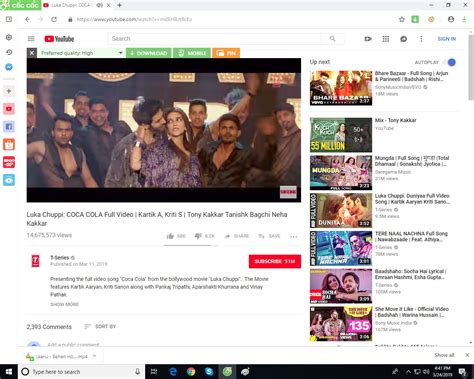This screenshot has width=474, height=379.
Task: Open TERE NAAL NACHNA video title
Action: coord(411,237)
